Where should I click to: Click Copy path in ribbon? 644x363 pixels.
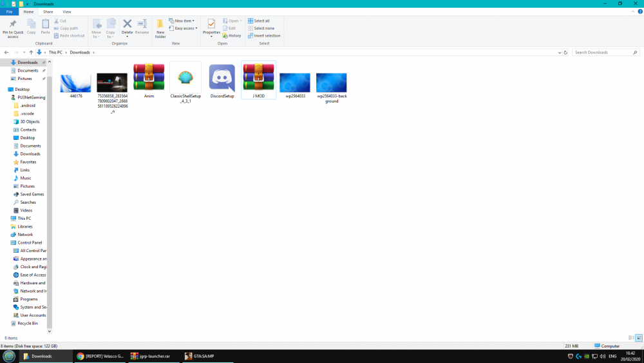tap(66, 28)
